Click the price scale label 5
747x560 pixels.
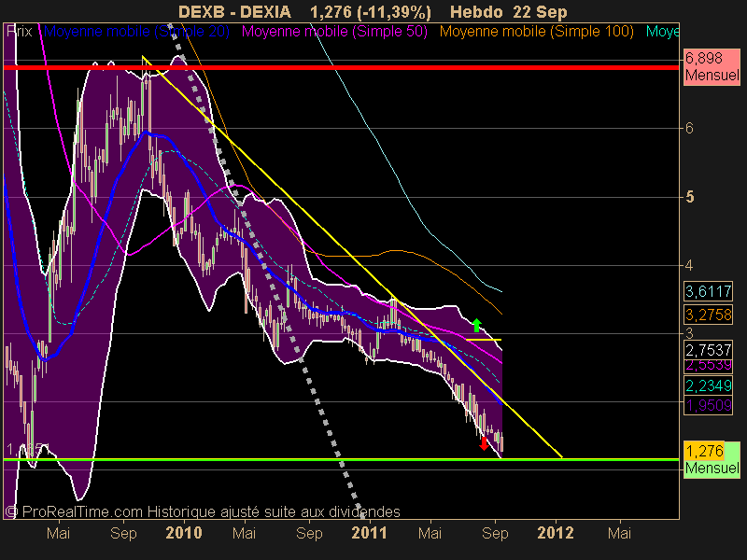tap(690, 197)
